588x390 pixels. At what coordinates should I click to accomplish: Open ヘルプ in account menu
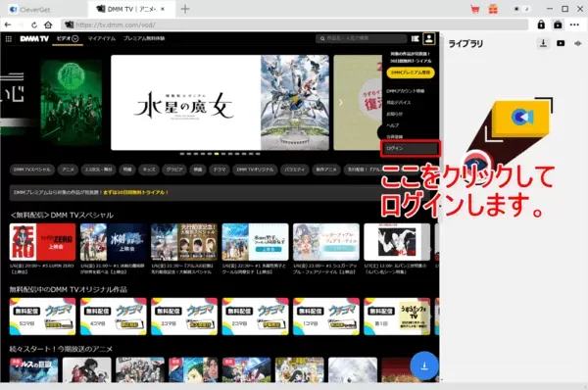393,125
